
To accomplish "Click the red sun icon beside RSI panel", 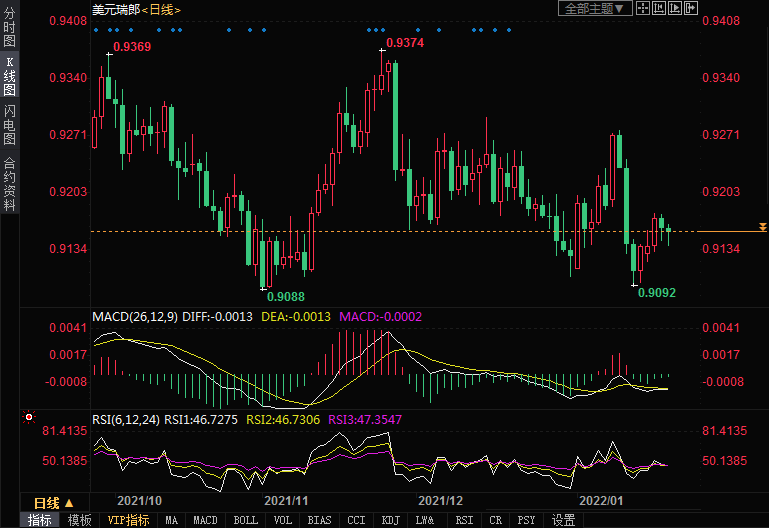I will [x=29, y=417].
